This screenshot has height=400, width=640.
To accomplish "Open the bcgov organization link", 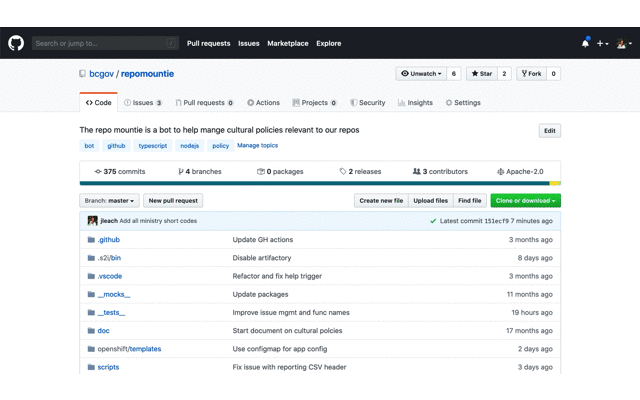I will 101,74.
